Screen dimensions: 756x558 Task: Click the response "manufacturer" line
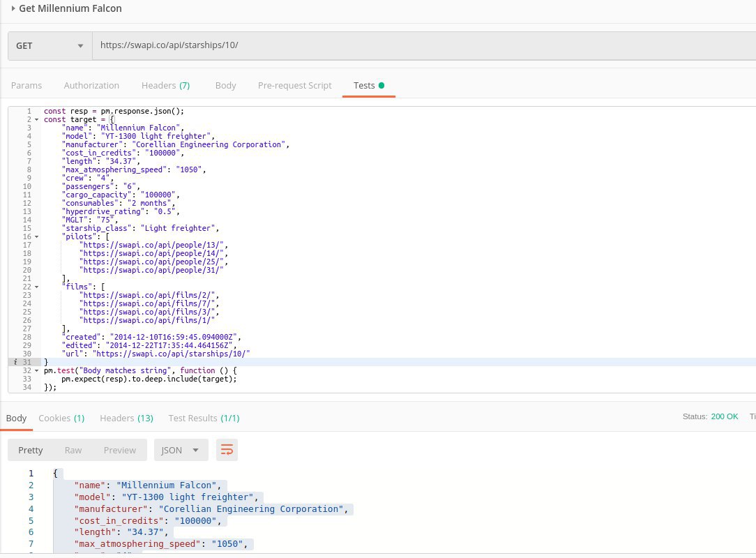(x=211, y=508)
